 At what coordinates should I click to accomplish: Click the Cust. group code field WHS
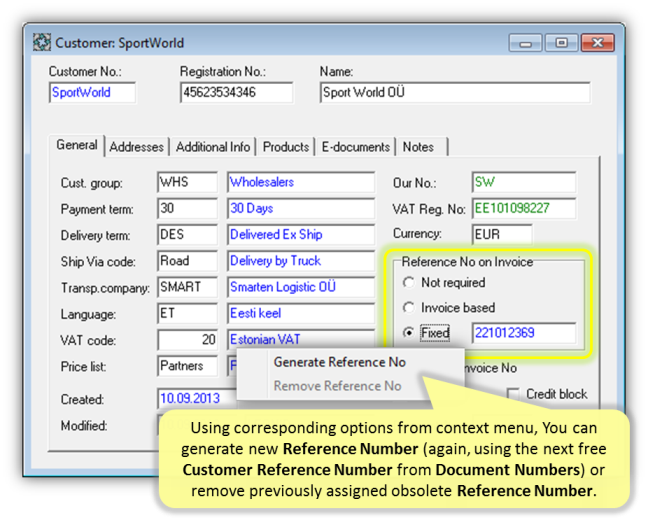point(187,182)
